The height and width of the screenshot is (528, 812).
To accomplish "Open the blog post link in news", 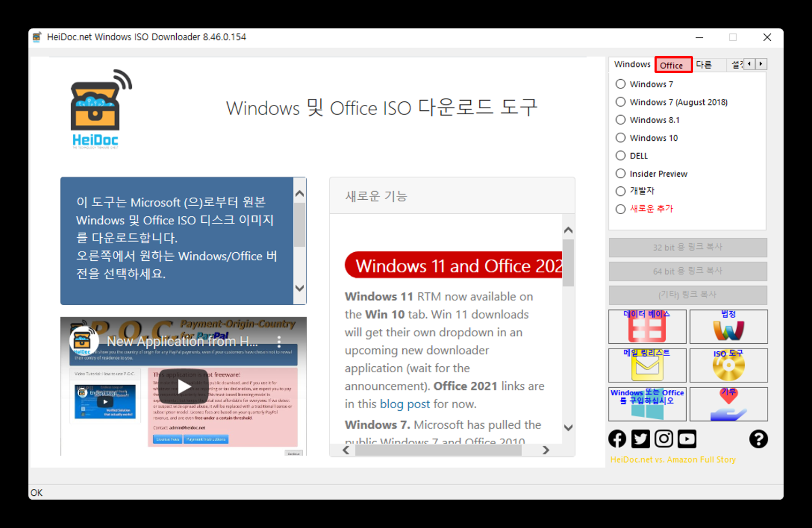I will [404, 404].
